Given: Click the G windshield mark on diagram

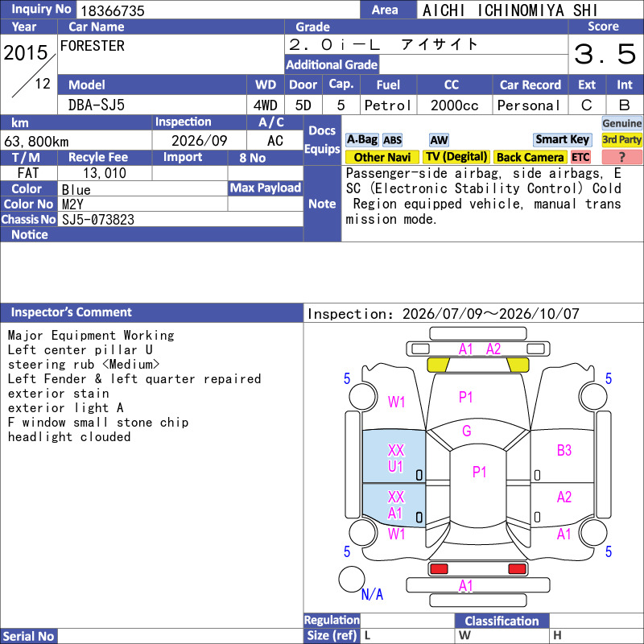Looking at the screenshot, I should coord(467,431).
